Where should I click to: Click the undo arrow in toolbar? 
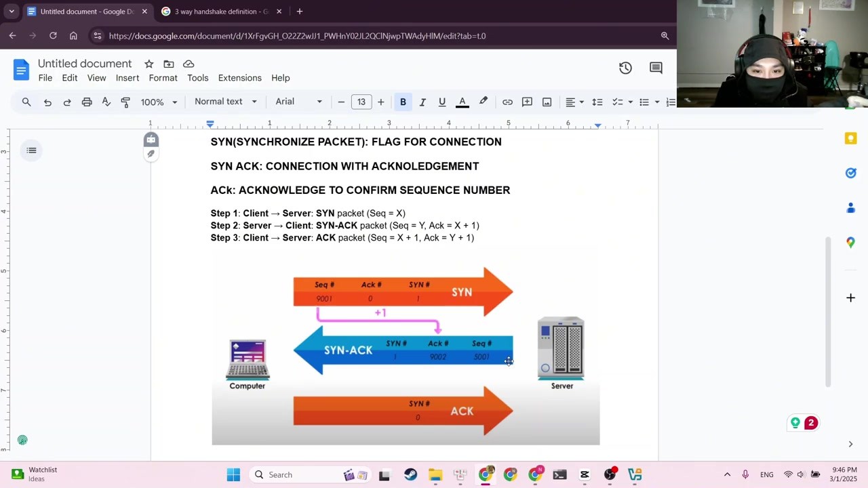coord(47,102)
